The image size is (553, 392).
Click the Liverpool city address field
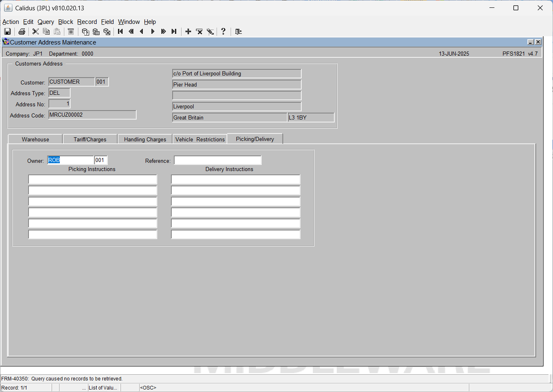[237, 106]
